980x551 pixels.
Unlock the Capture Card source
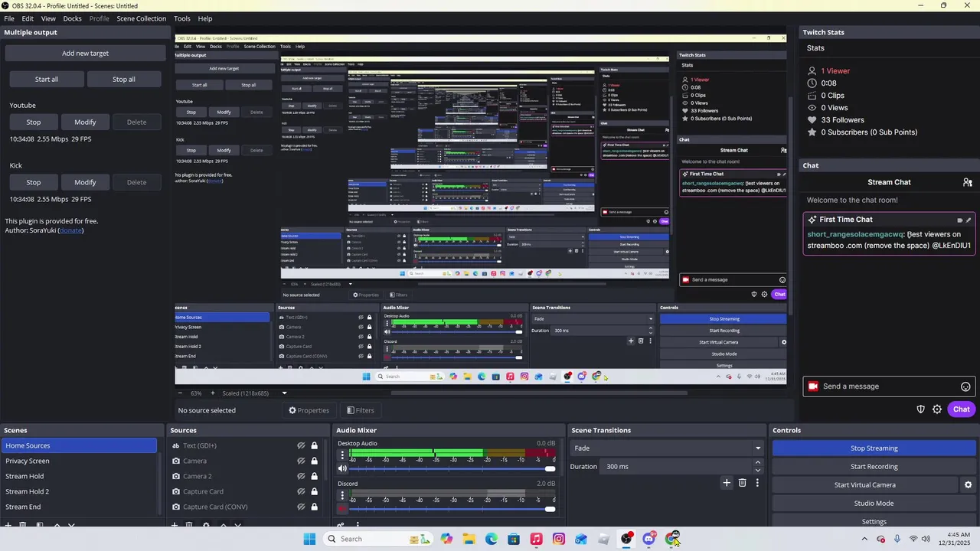(314, 491)
